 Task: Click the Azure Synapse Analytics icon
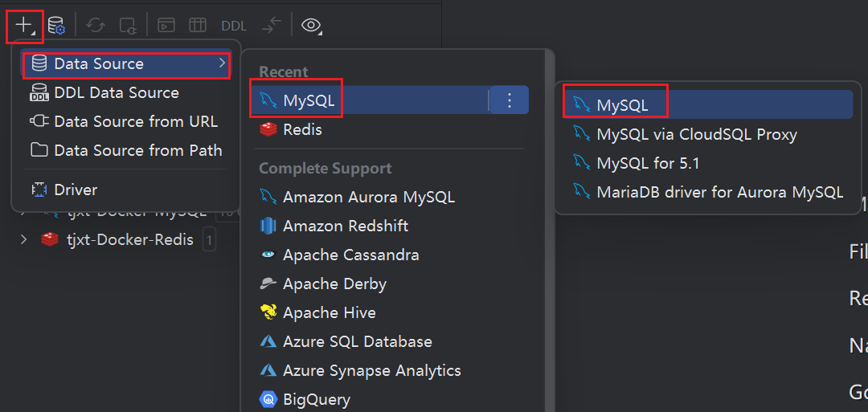point(268,370)
